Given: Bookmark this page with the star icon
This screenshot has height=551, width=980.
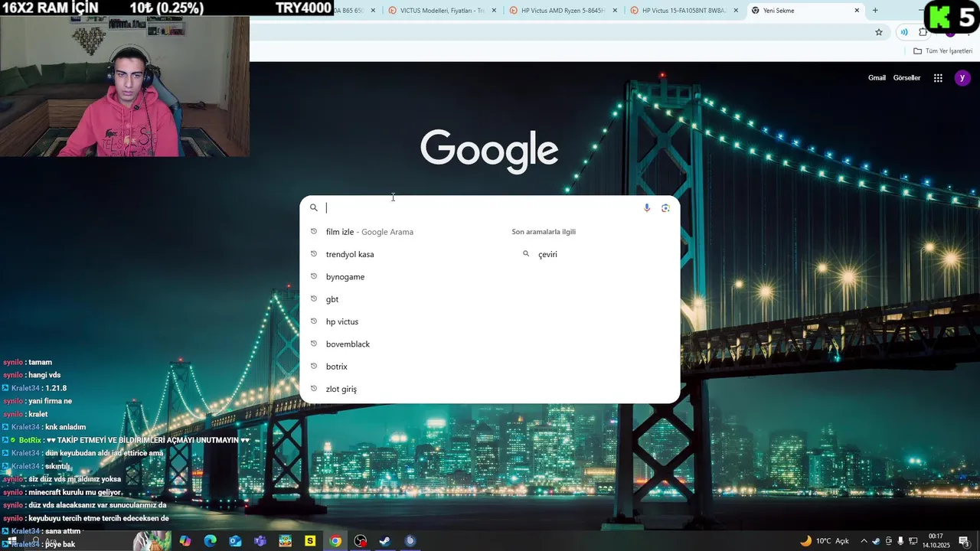Looking at the screenshot, I should 879,32.
